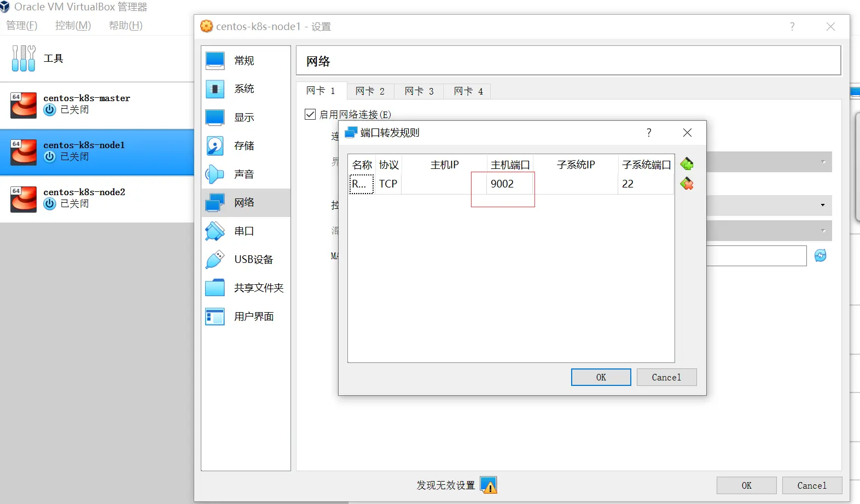Click the 名称 column header
Screen dimensions: 860x504
click(362, 165)
